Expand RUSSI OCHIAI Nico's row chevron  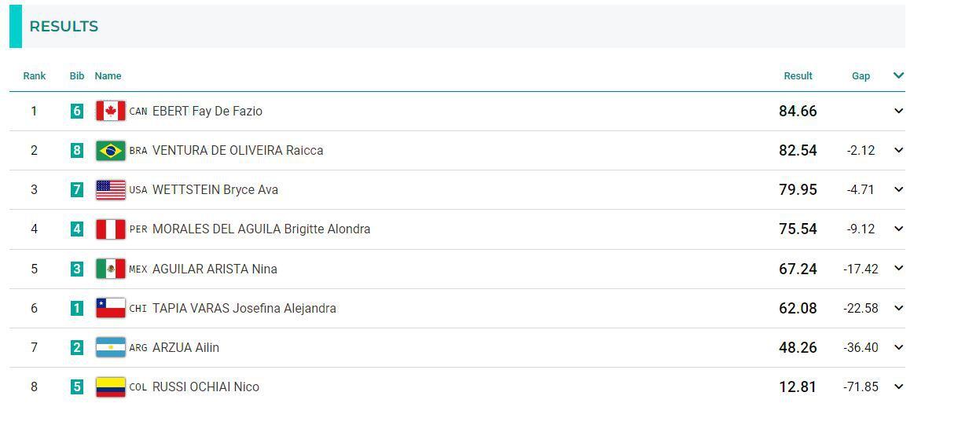click(x=898, y=387)
